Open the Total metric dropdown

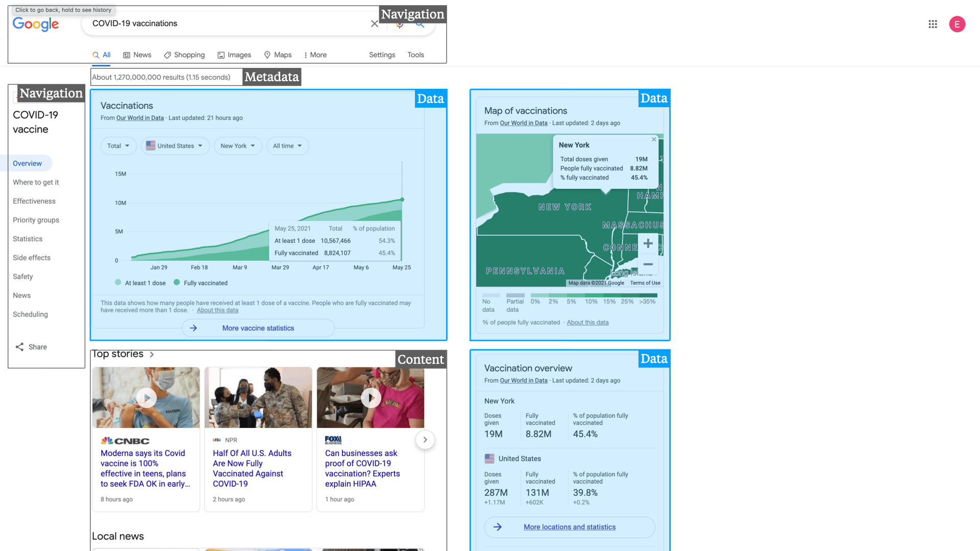(x=118, y=146)
